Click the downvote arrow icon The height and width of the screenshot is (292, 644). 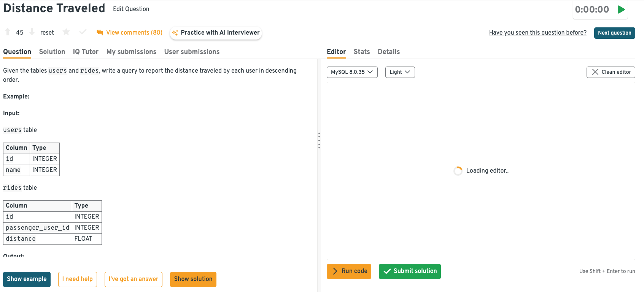[32, 32]
